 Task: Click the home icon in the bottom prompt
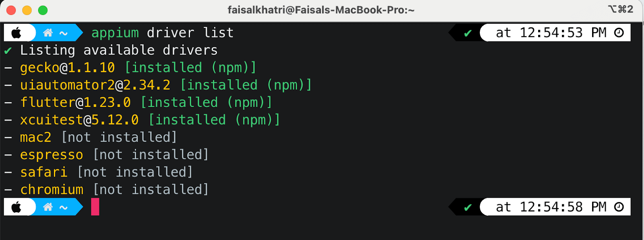[48, 207]
